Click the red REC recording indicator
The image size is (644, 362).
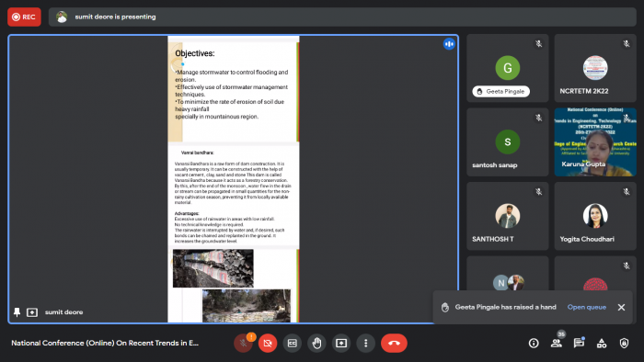24,17
